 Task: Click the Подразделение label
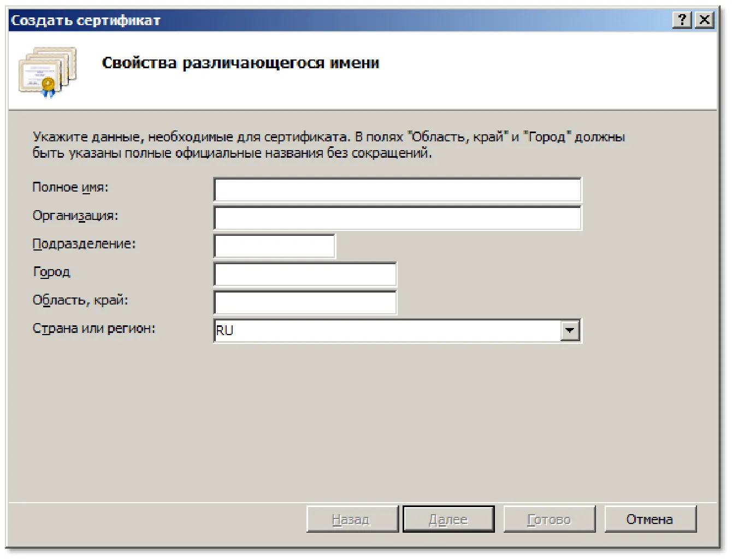(x=84, y=244)
